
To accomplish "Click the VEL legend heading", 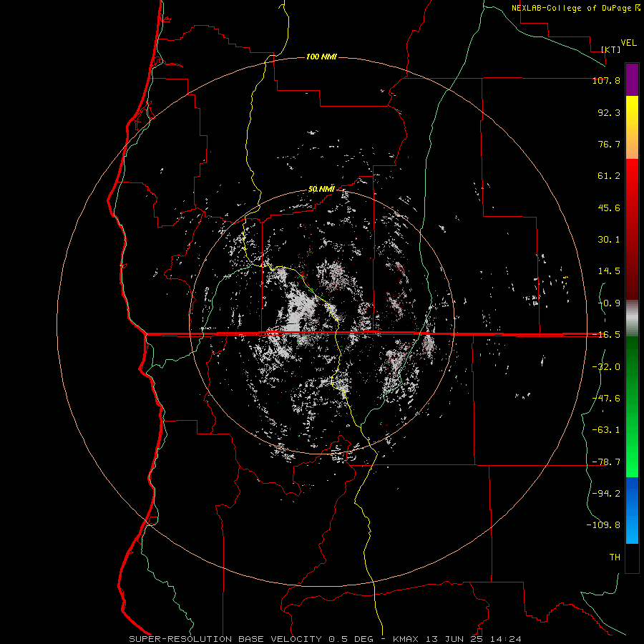I will [628, 43].
